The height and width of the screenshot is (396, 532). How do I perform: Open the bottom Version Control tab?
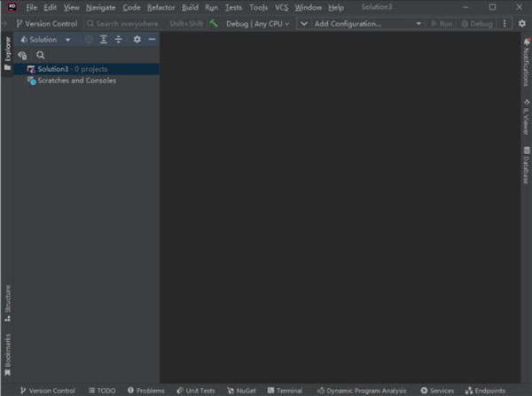tap(48, 391)
